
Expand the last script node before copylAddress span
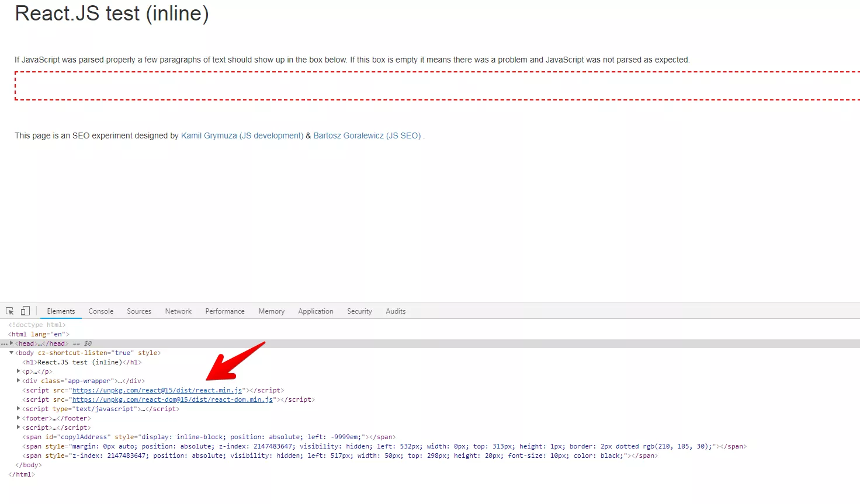(18, 427)
